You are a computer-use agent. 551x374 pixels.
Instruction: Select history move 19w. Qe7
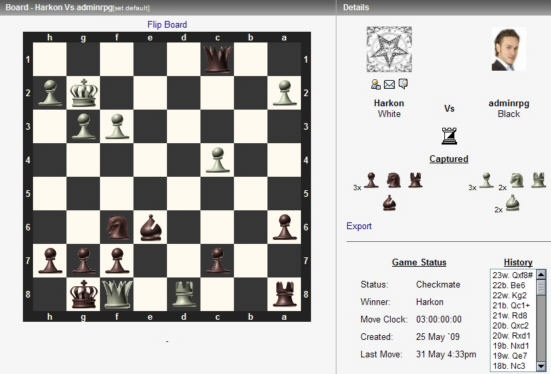tap(509, 356)
